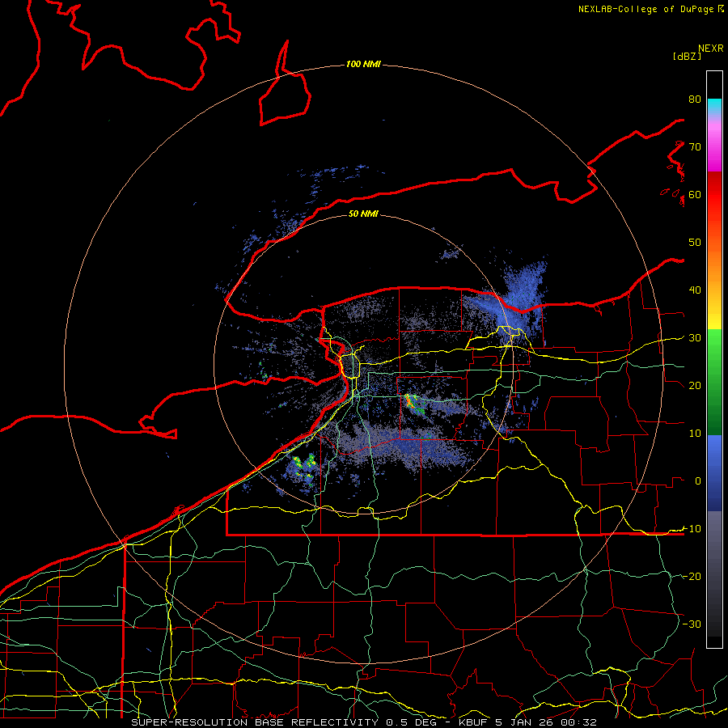
Task: Click the -10 value on the dBZ scale
Action: tap(692, 529)
